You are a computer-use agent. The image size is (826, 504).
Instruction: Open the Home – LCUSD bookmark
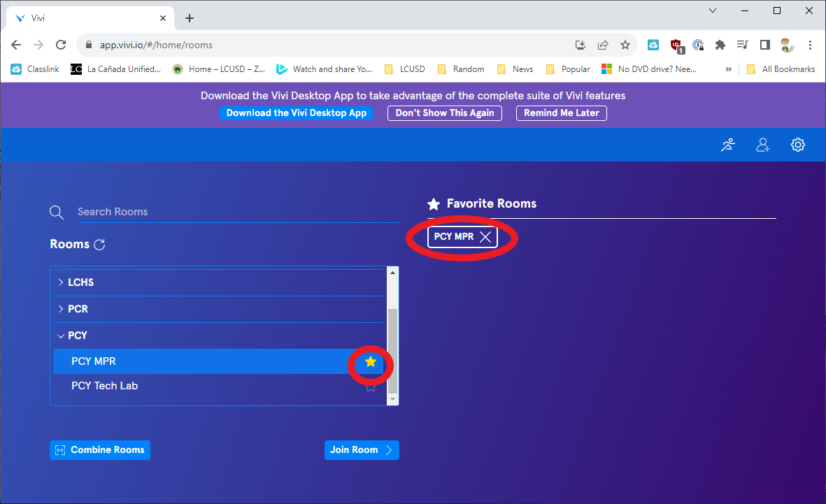[219, 69]
